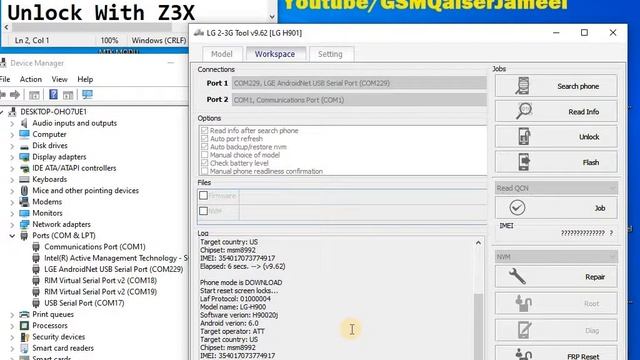This screenshot has height=360, width=640.
Task: Click the Unlock phone icon
Action: 524,136
